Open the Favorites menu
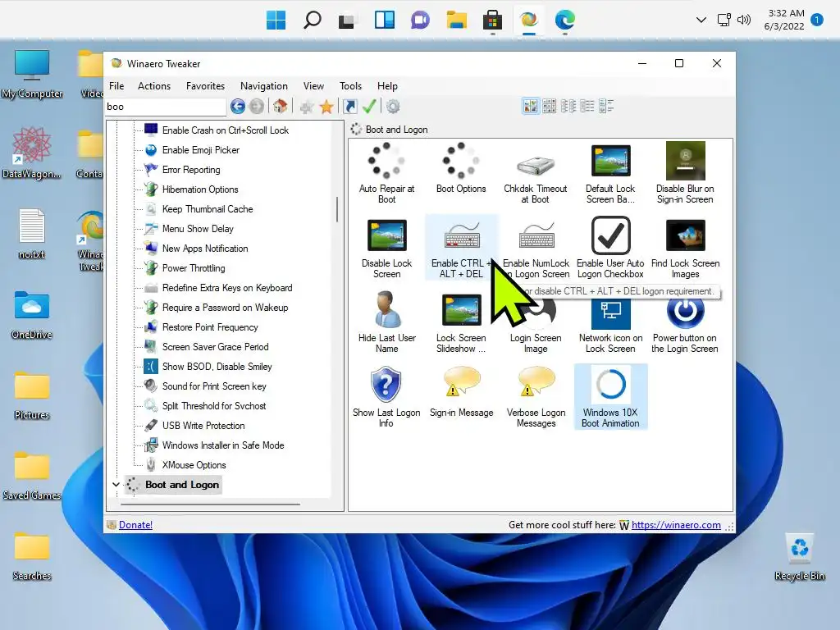Viewport: 840px width, 630px height. (205, 85)
